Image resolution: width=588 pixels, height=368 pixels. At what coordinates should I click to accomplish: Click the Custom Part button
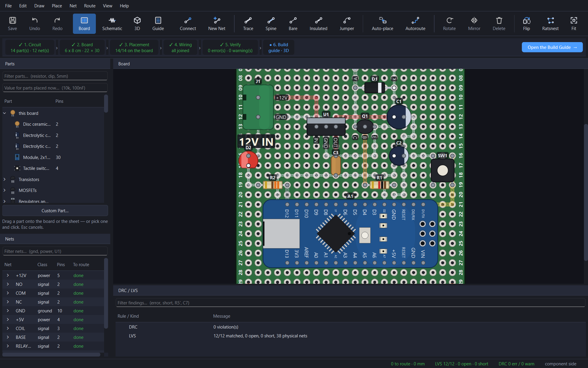pos(55,211)
